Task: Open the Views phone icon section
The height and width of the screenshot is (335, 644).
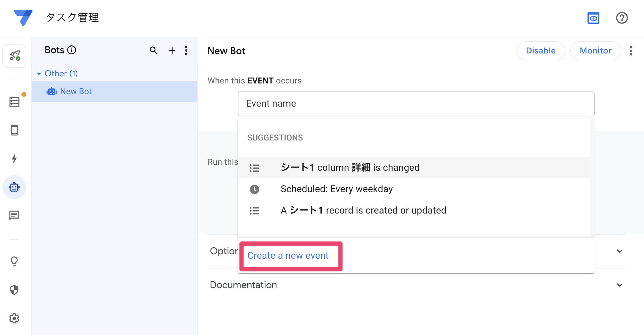Action: click(x=14, y=130)
